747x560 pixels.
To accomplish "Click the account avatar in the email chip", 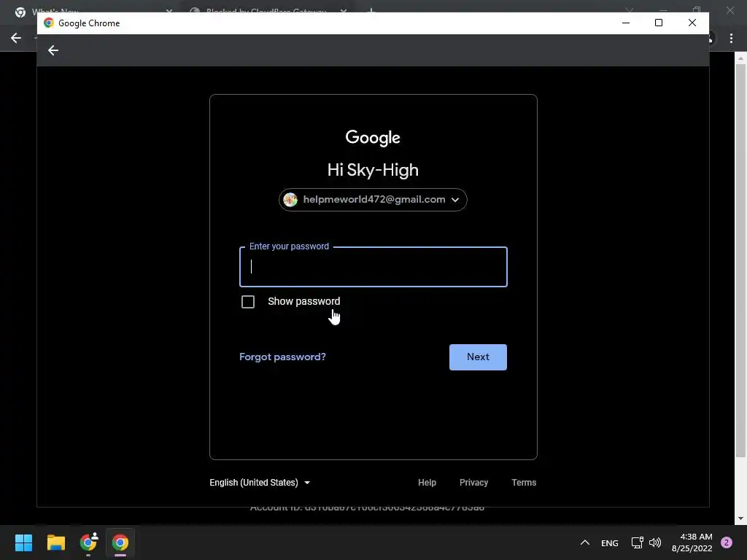I will point(290,200).
